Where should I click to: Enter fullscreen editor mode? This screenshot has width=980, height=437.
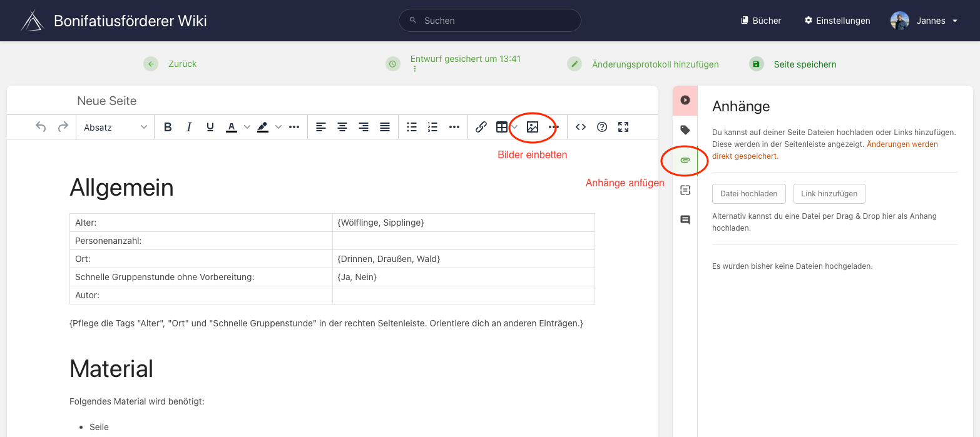tap(623, 127)
